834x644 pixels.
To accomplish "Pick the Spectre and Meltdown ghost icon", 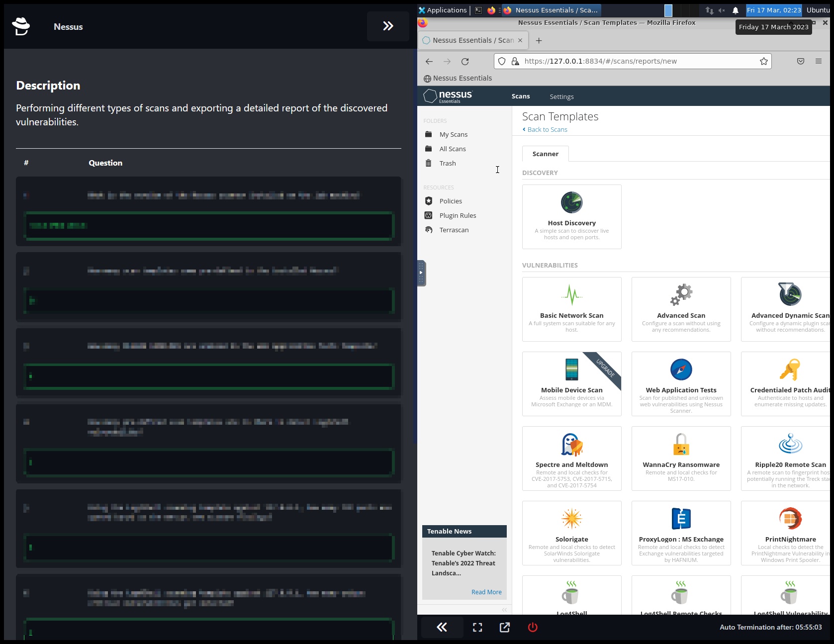I will (x=571, y=444).
